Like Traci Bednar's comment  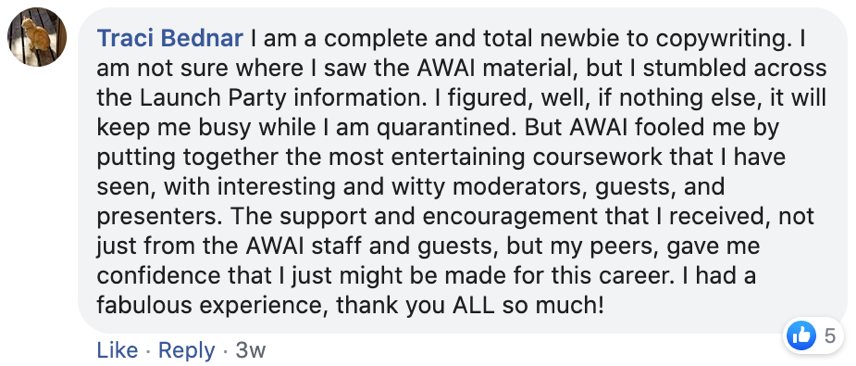pyautogui.click(x=117, y=350)
